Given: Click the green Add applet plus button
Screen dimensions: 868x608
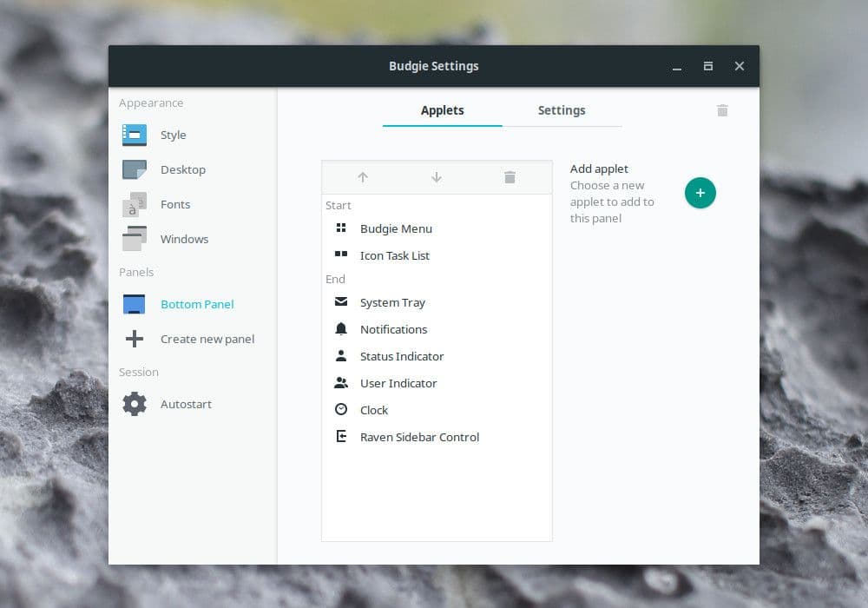Looking at the screenshot, I should [x=700, y=193].
